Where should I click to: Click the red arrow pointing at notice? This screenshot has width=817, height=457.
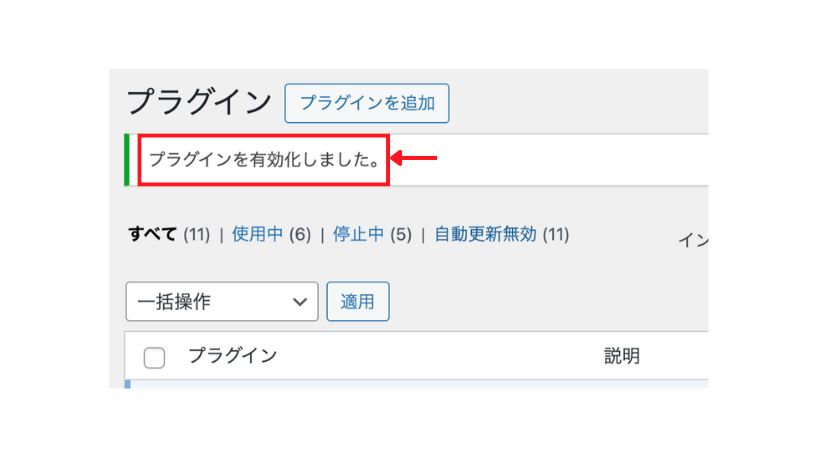[414, 158]
